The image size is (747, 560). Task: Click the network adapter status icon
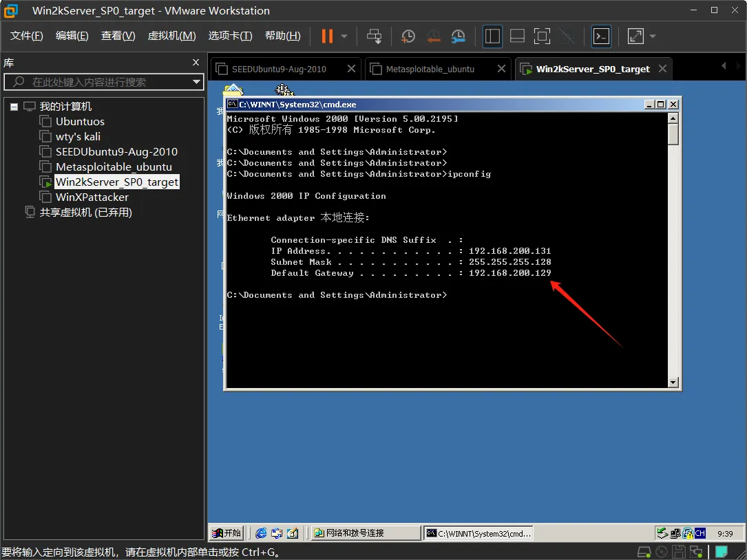695,552
